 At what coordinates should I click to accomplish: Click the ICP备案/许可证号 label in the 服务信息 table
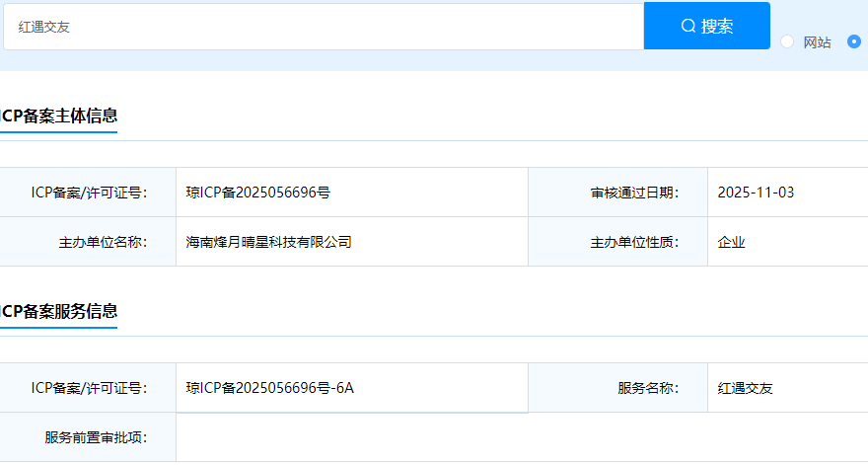(x=89, y=388)
